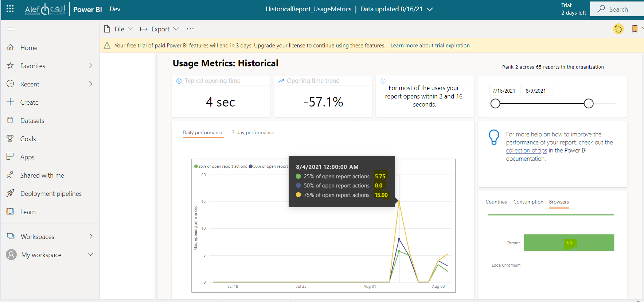Click the warning triangle icon in banner

pos(107,45)
